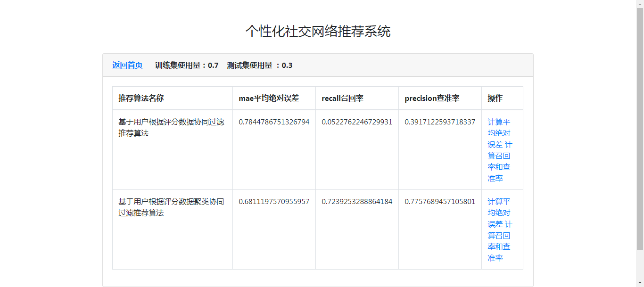Click the 测试集使用量：0.3 label
The height and width of the screenshot is (287, 644).
coord(259,65)
